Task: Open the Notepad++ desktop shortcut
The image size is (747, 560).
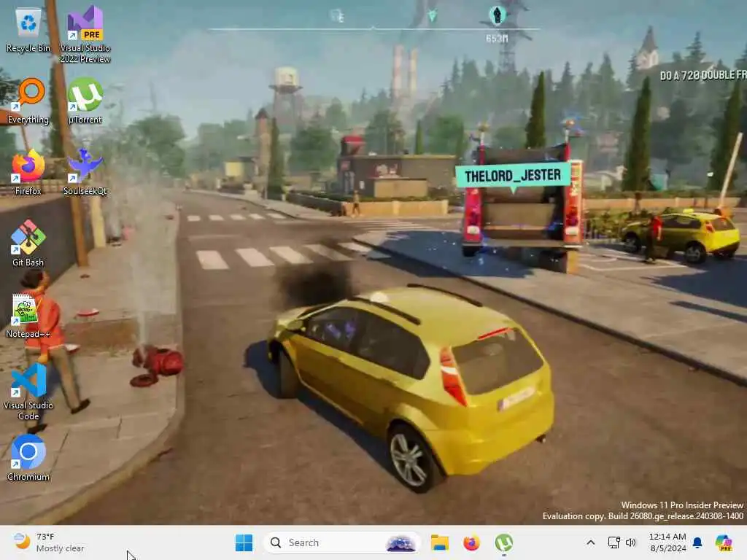Action: pyautogui.click(x=28, y=315)
